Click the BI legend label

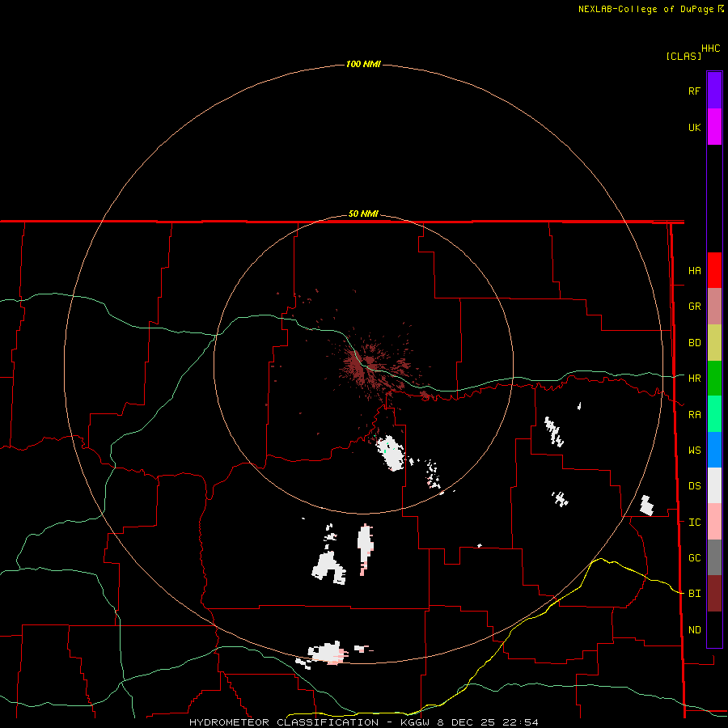[694, 594]
